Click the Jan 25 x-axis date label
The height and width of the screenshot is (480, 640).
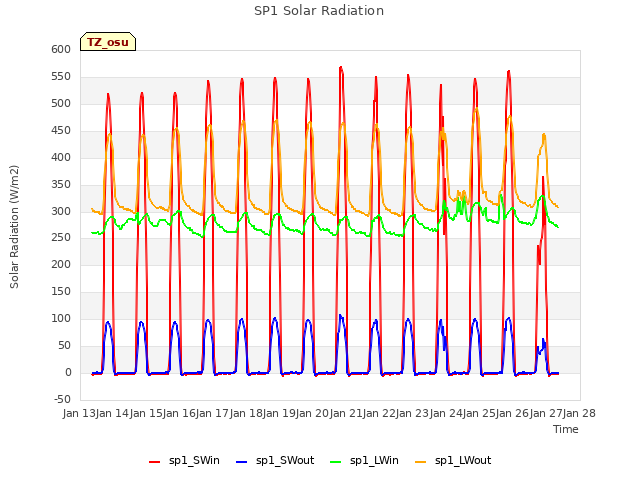pos(478,413)
